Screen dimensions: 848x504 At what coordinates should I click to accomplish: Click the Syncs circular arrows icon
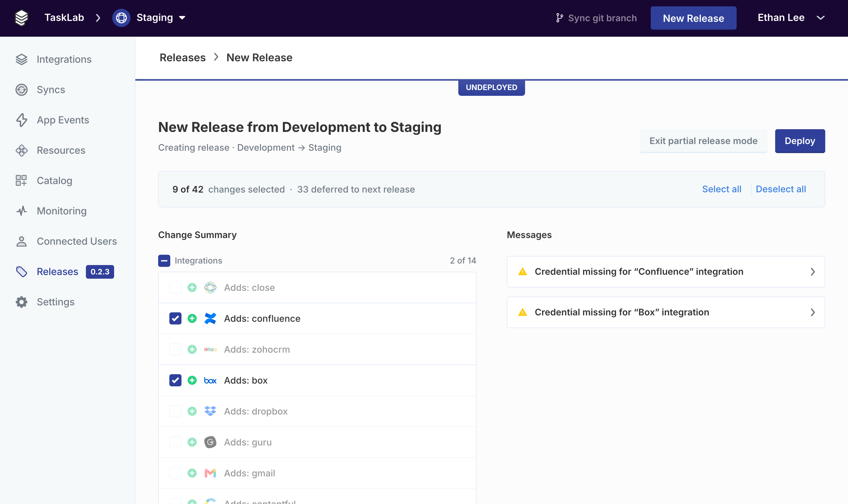point(22,90)
